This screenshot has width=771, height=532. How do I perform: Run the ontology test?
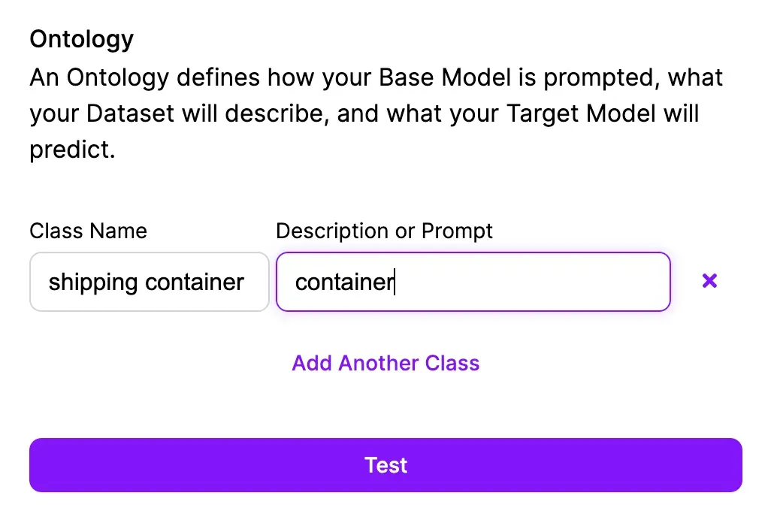[x=385, y=465]
